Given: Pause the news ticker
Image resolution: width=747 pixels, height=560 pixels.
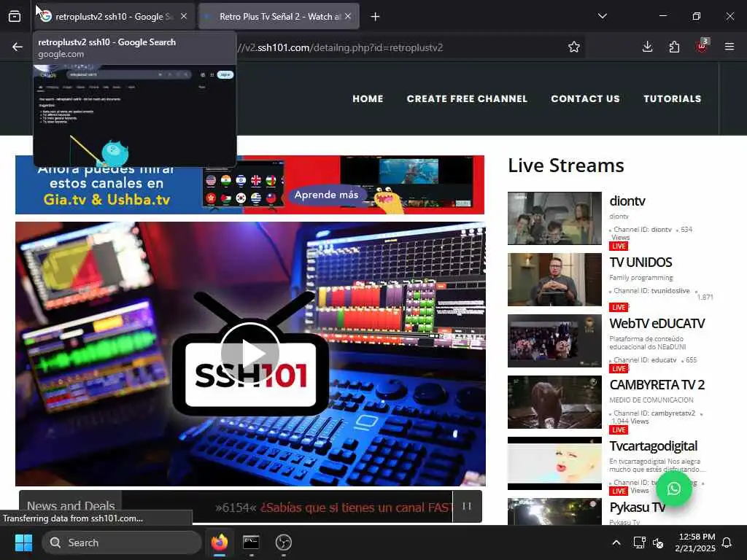Looking at the screenshot, I should (x=467, y=506).
